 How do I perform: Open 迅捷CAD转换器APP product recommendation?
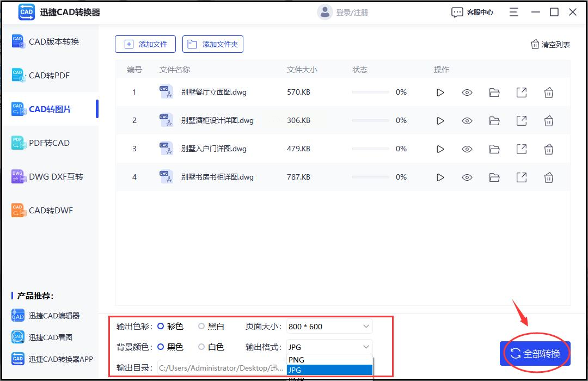[x=52, y=359]
